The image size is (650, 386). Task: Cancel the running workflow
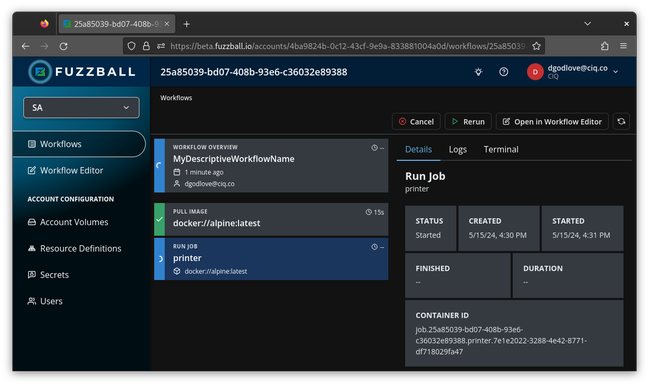(416, 121)
